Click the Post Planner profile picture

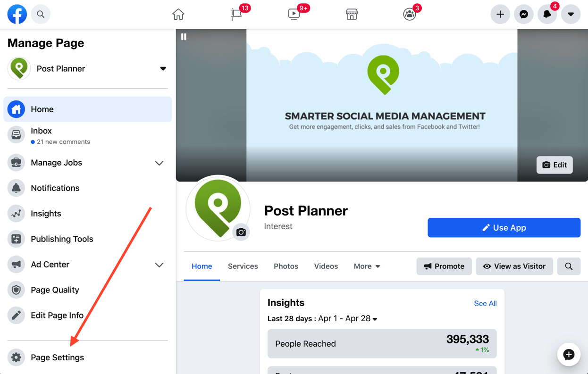click(218, 208)
